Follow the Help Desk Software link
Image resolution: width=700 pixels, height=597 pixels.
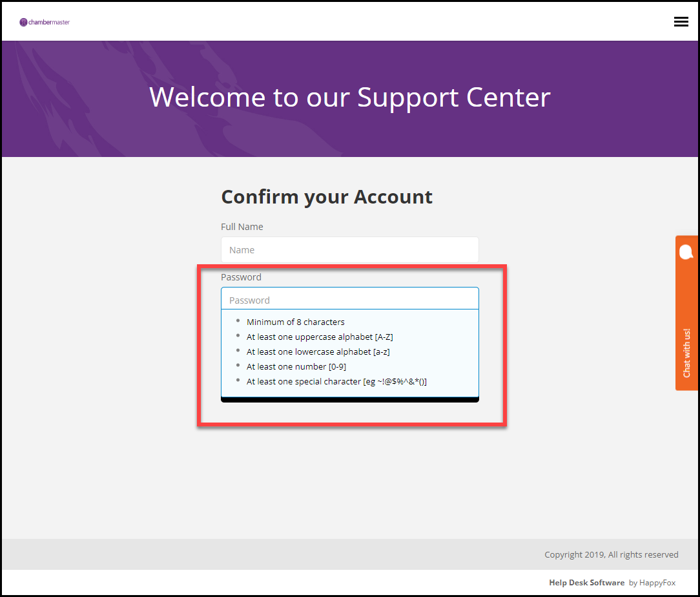click(586, 582)
